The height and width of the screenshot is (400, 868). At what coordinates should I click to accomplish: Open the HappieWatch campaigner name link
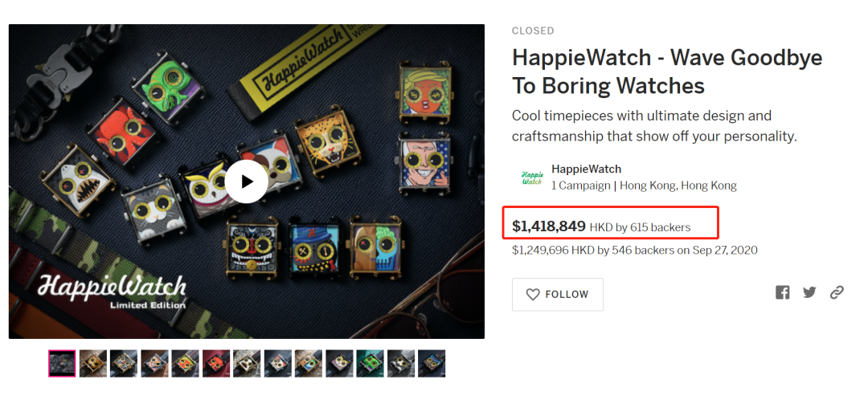tap(586, 169)
